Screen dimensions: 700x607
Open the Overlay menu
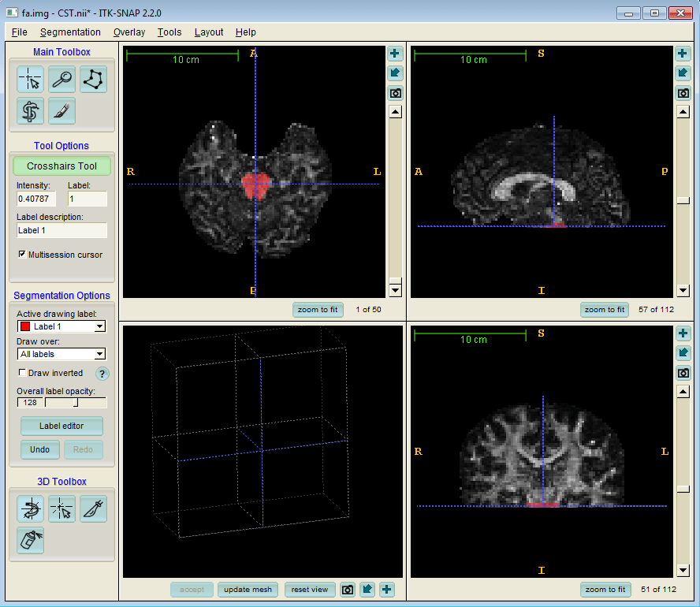point(129,32)
